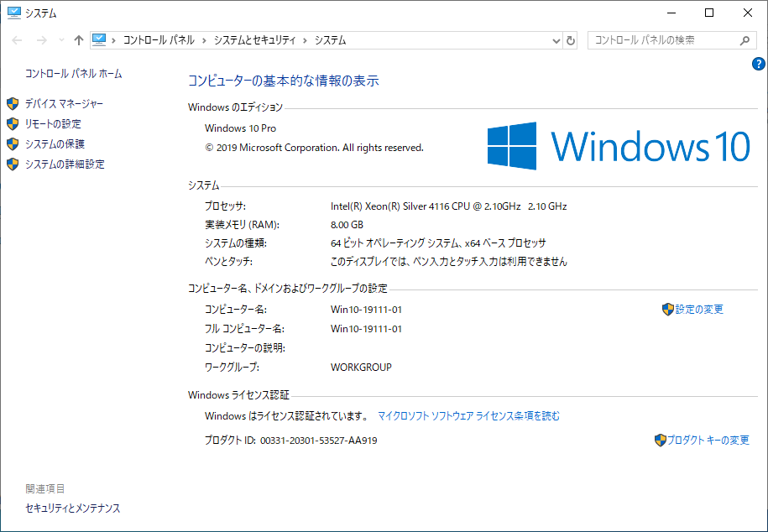768x532 pixels.
Task: Select システム breadcrumb in address bar
Action: [x=330, y=40]
